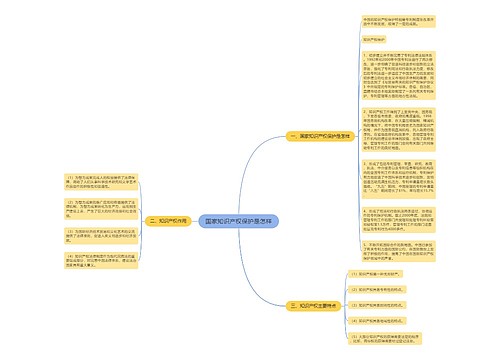Screen dimensions: 500x360
Task: Click item (4) under 知识产权主要特点
Action: (377, 321)
